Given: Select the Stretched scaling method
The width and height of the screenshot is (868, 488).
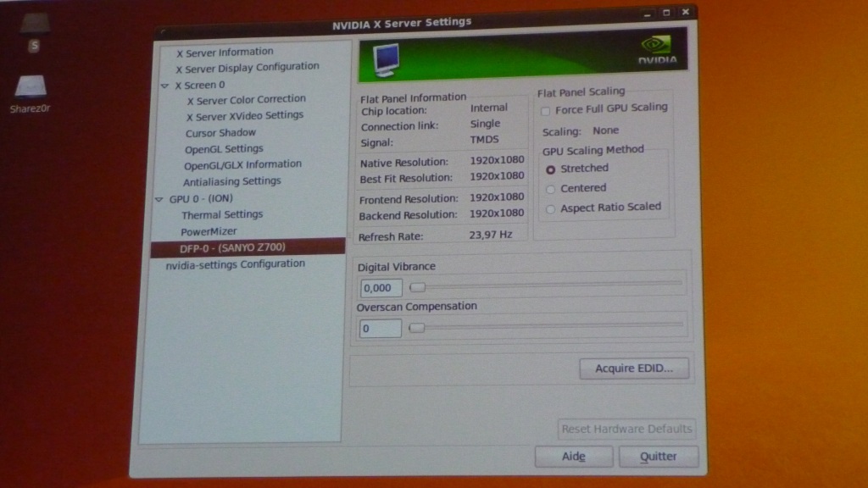Looking at the screenshot, I should pos(550,169).
